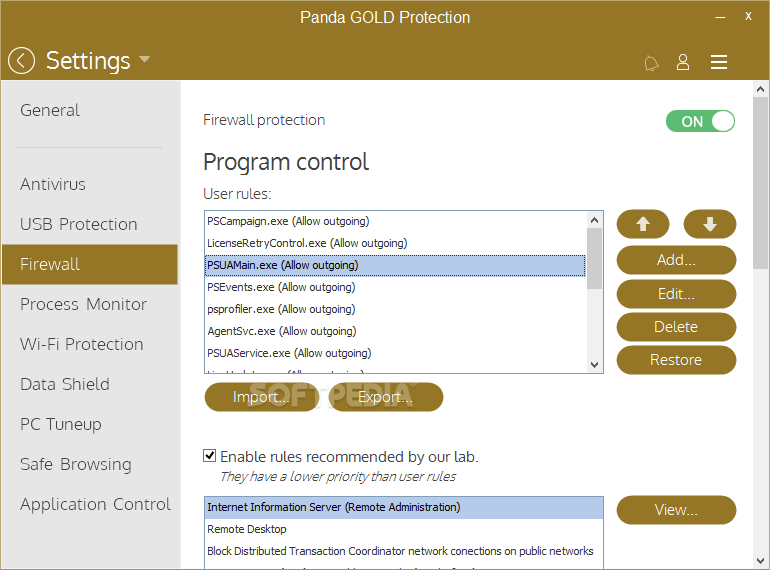This screenshot has width=770, height=570.
Task: Click the Edit... rule button
Action: [676, 294]
